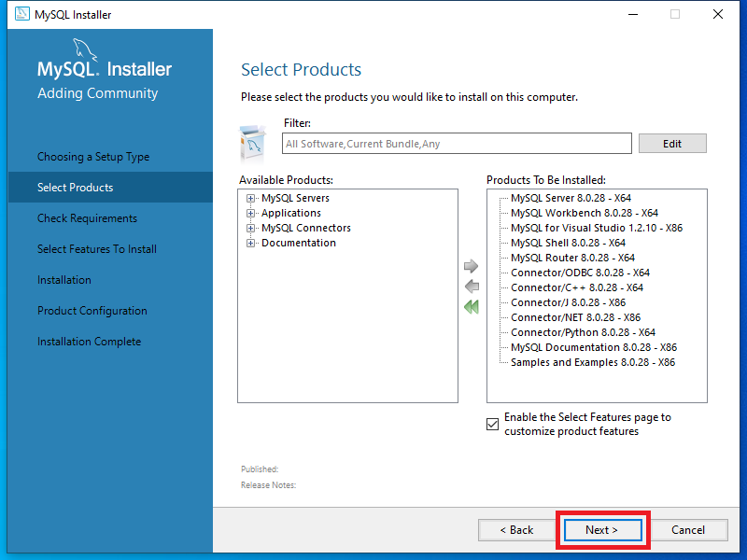Click the MySQL dolphin logo in sidebar
Screen dimensions: 747x560
(85, 49)
